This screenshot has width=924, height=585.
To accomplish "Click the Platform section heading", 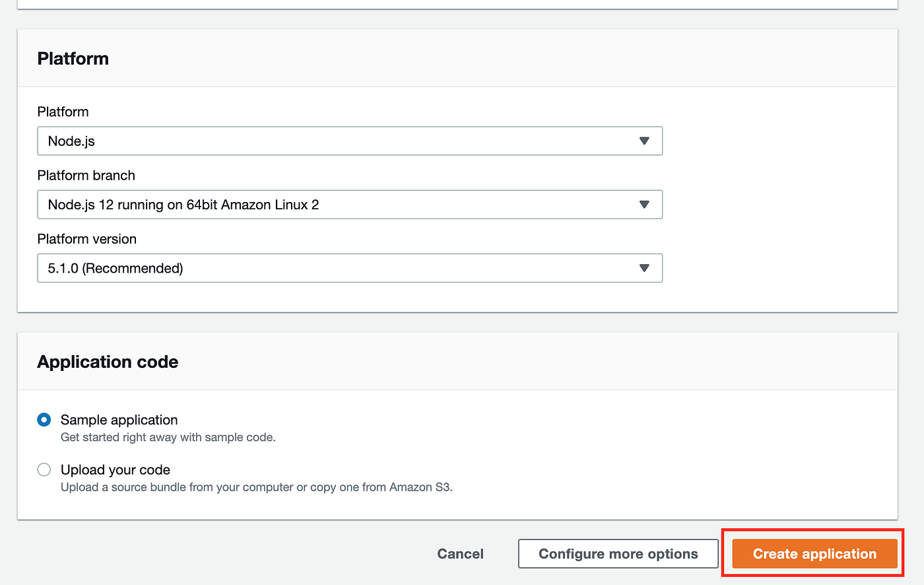I will (x=73, y=58).
